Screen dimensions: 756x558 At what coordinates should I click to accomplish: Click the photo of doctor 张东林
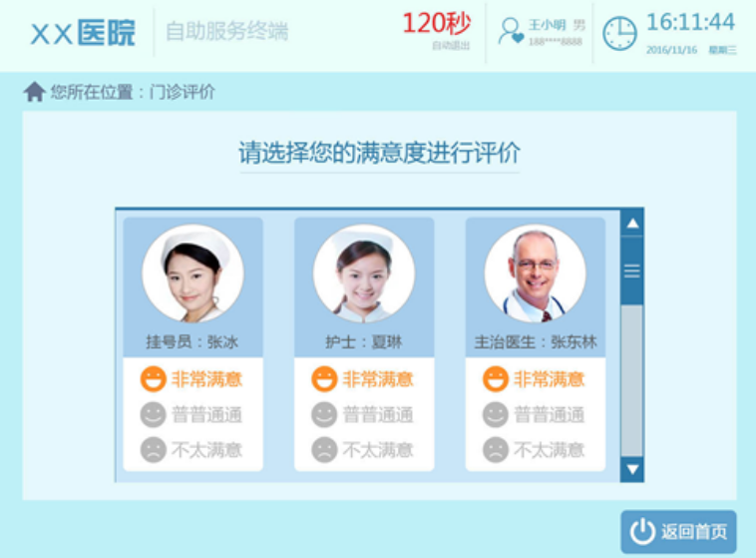pos(536,274)
